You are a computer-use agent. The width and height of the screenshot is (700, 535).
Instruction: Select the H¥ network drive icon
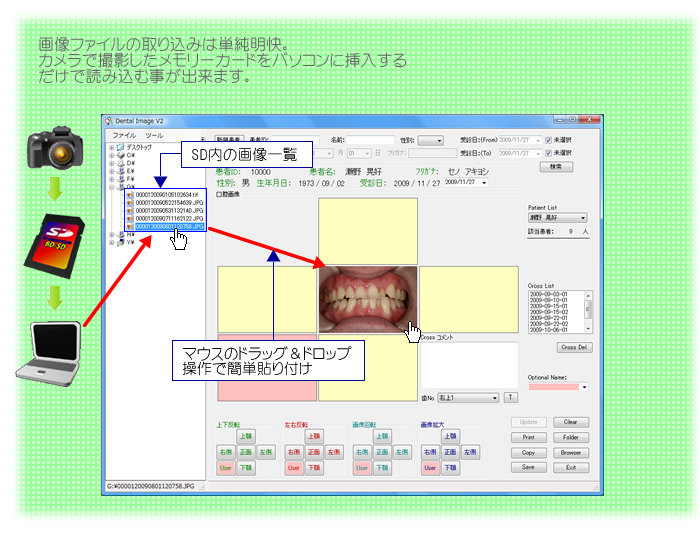pos(120,234)
